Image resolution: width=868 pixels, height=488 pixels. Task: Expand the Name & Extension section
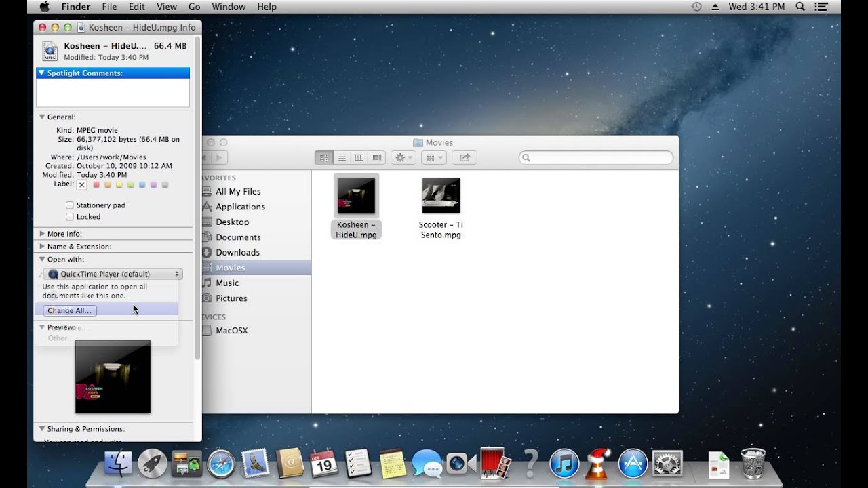(x=41, y=247)
